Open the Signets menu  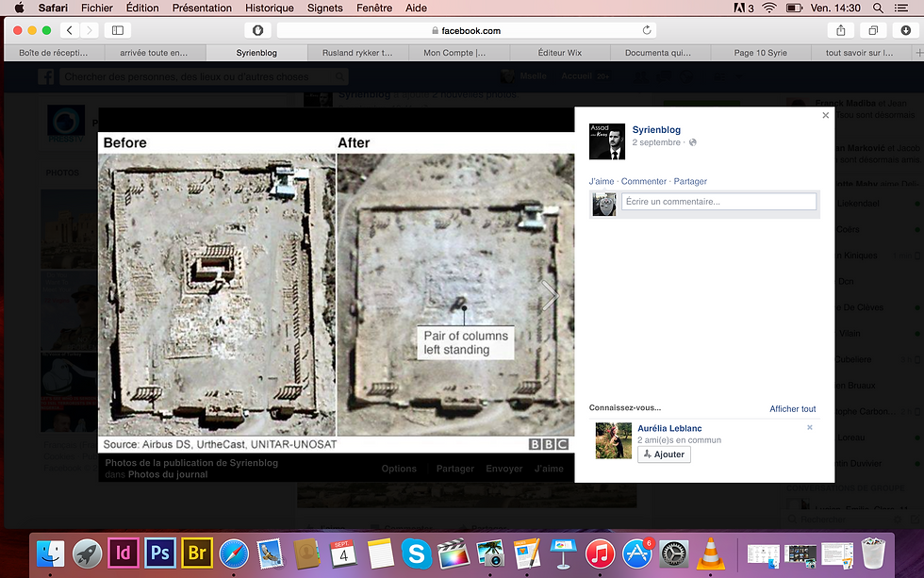324,8
